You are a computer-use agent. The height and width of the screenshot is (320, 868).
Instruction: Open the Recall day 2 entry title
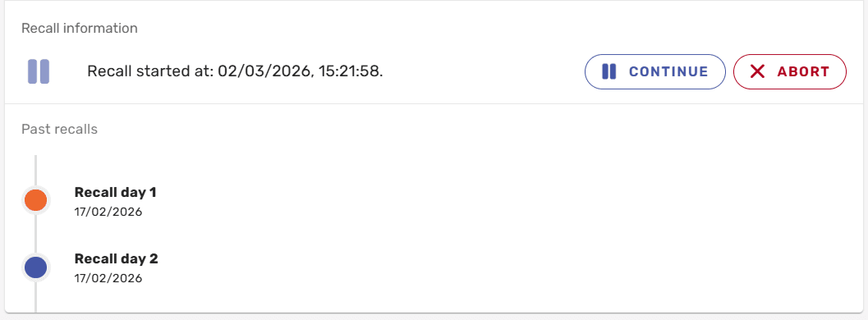click(117, 258)
